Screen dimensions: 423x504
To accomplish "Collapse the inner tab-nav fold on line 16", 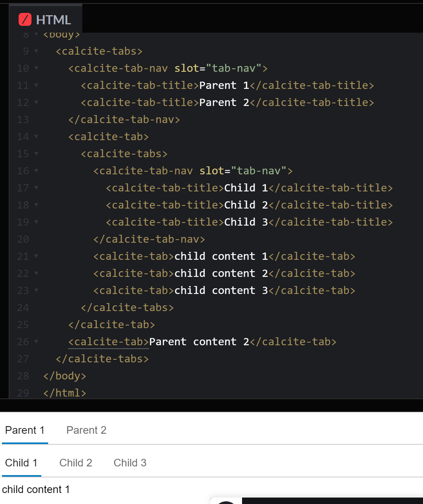I will (35, 171).
